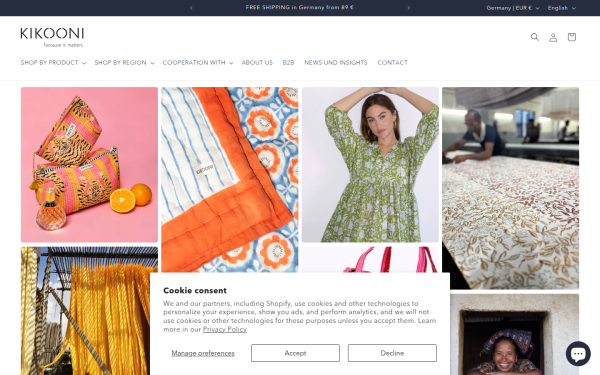The image size is (600, 375).
Task: Expand the Cooperation With menu
Action: click(198, 62)
